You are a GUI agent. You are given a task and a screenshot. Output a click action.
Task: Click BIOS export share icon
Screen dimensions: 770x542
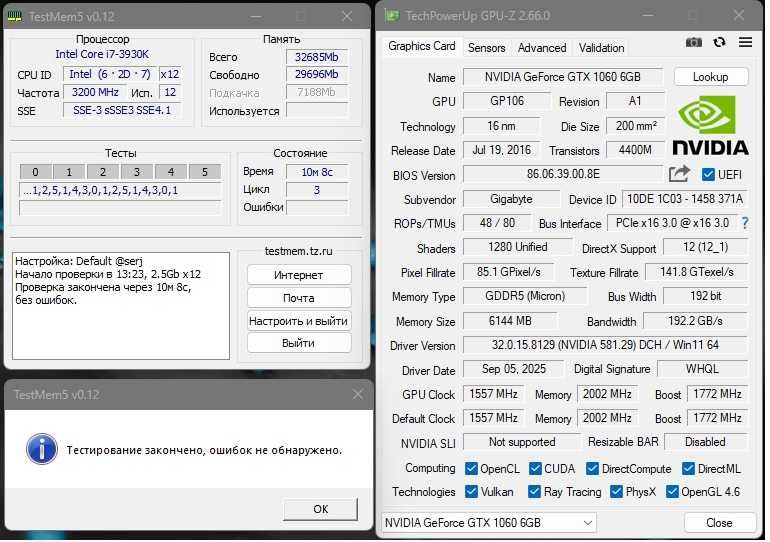click(679, 174)
